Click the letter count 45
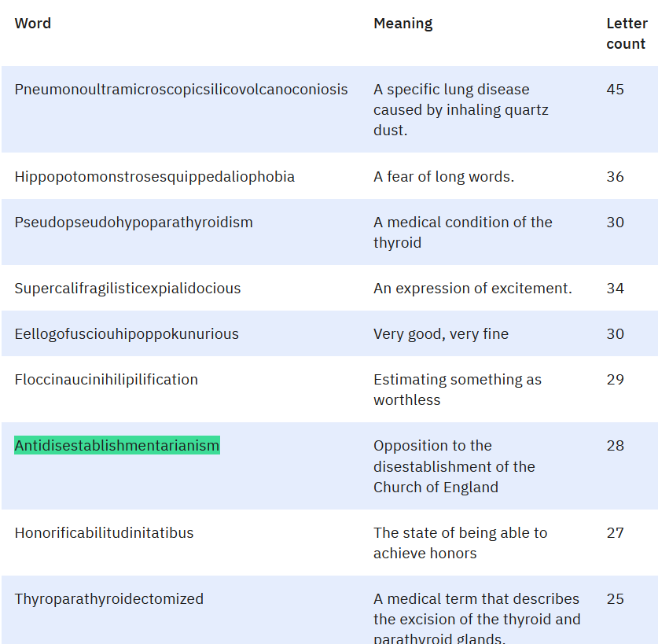Screen dimensions: 658x644 click(616, 90)
